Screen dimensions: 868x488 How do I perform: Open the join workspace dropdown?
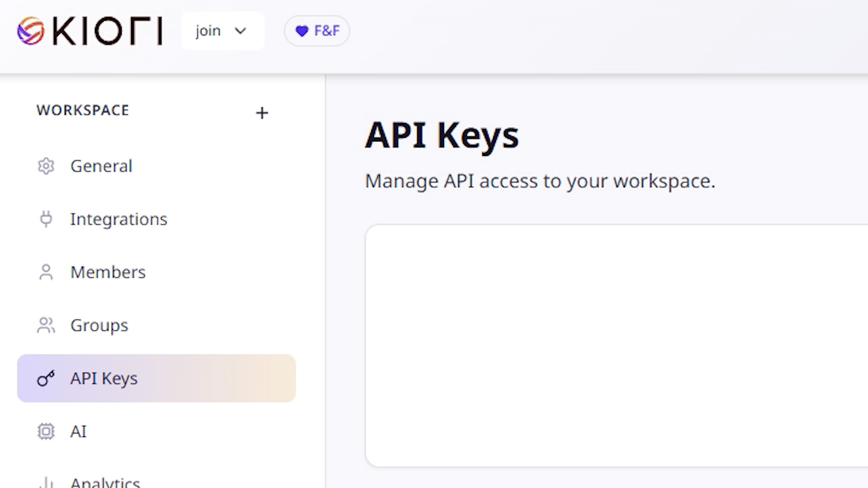pos(222,31)
